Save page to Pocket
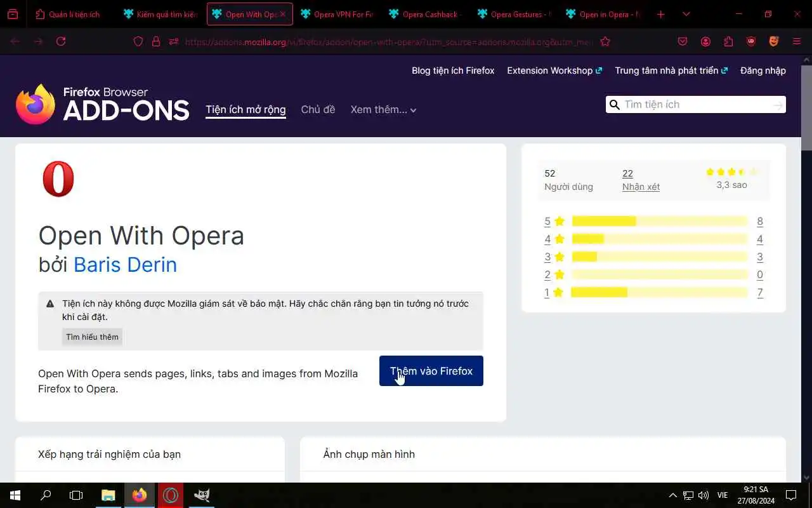Viewport: 812px width, 508px height. click(683, 41)
